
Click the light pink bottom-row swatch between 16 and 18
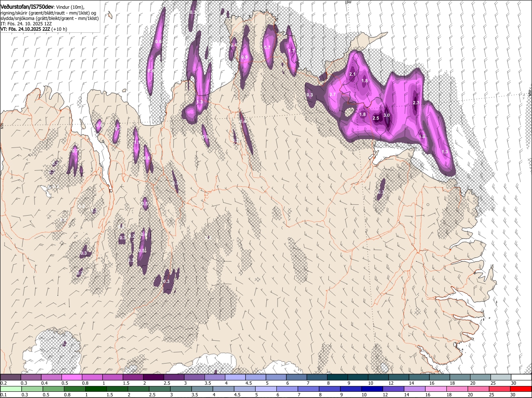(436, 389)
